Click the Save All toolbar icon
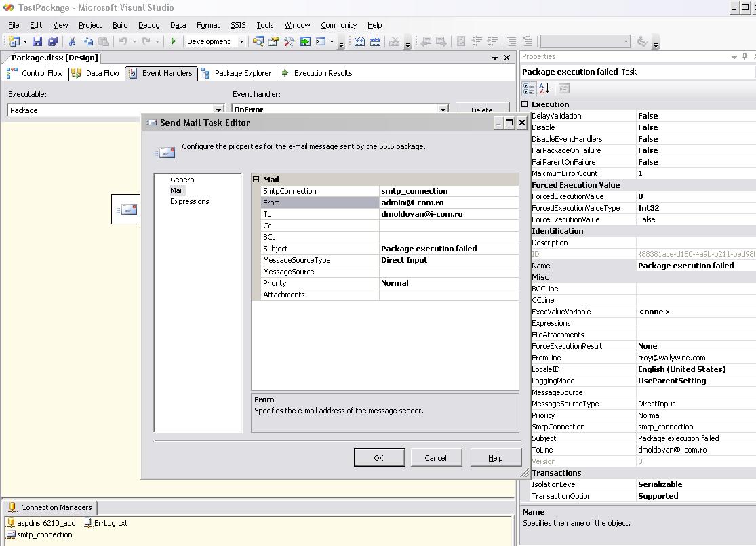The height and width of the screenshot is (546, 756). click(x=52, y=41)
